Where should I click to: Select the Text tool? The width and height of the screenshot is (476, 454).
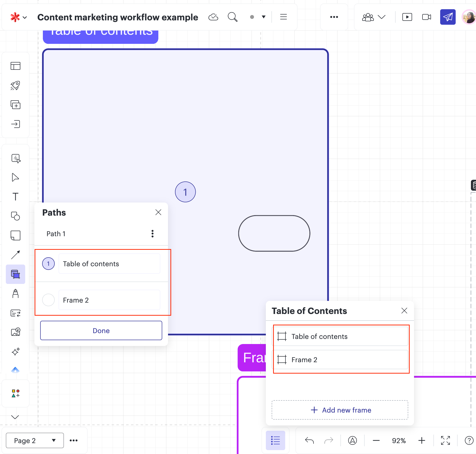pos(15,196)
